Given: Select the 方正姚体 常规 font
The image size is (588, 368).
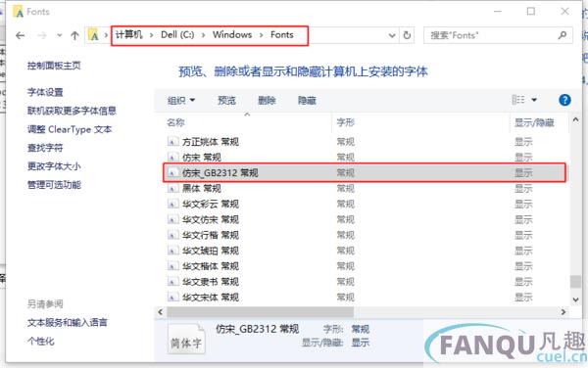Looking at the screenshot, I should (211, 142).
